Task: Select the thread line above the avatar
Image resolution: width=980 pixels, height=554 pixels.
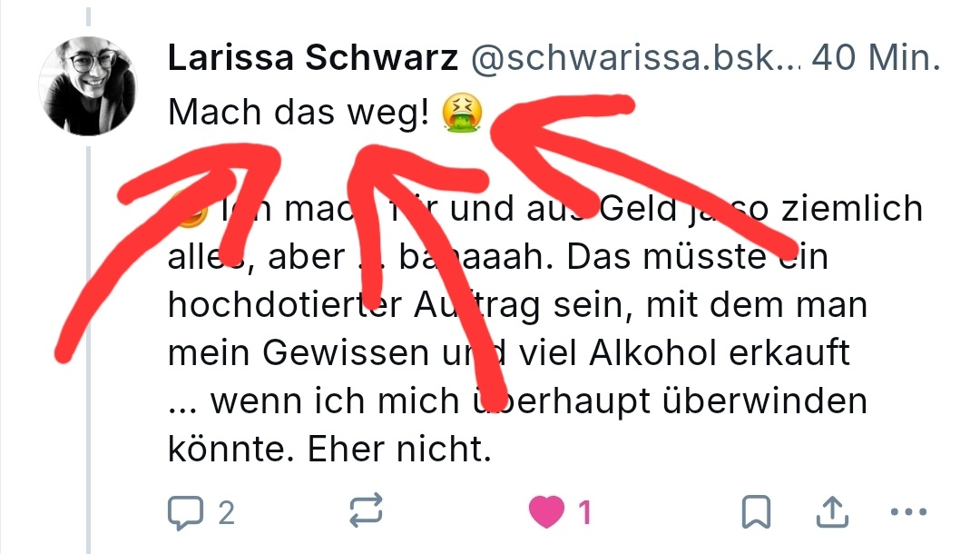Action: (88, 16)
